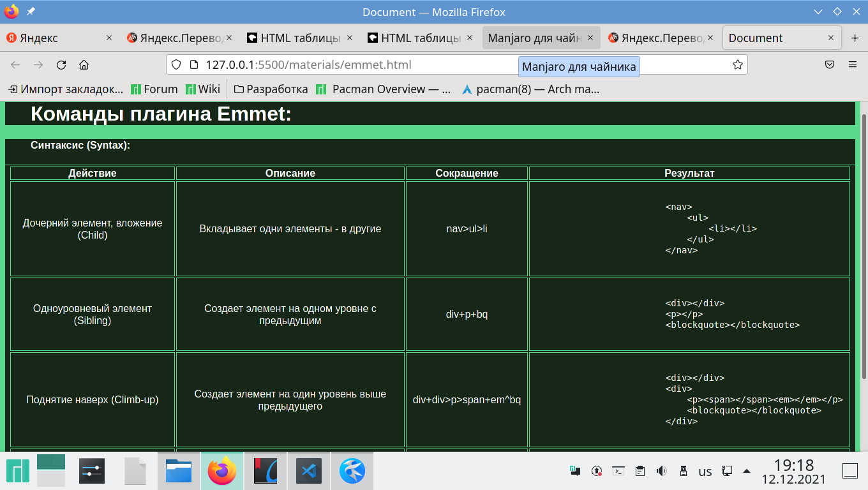868x490 pixels.
Task: Open the Firefox window menu icon in title bar
Action: [11, 11]
